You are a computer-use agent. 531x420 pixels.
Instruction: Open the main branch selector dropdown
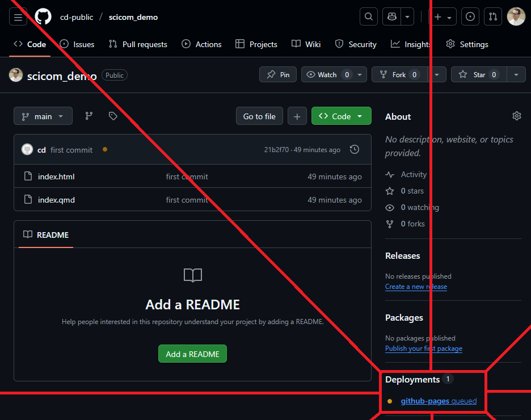tap(43, 116)
